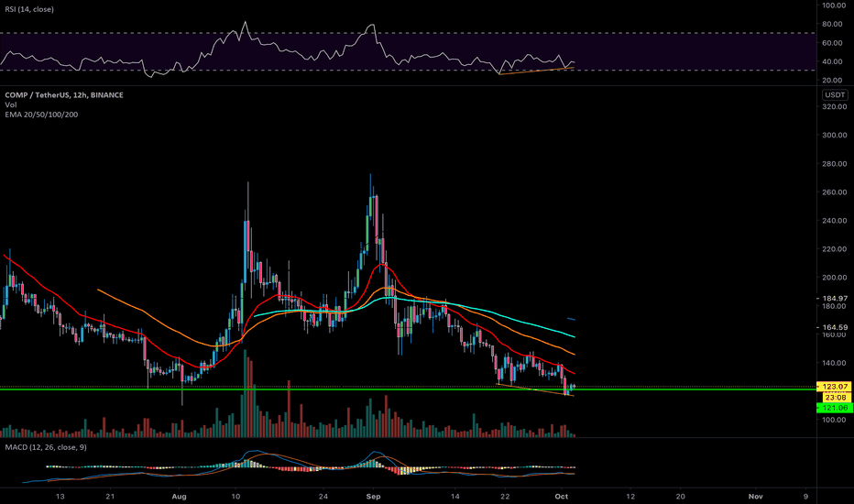The height and width of the screenshot is (504, 854).
Task: Click the Nov date label on time axis
Action: point(755,497)
